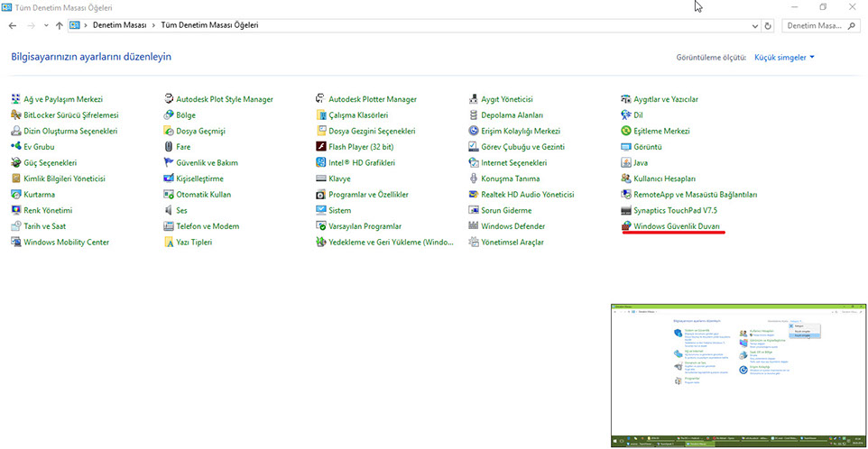The image size is (868, 449).
Task: Open the Aygıt Yöneticisi icon
Action: (x=474, y=99)
